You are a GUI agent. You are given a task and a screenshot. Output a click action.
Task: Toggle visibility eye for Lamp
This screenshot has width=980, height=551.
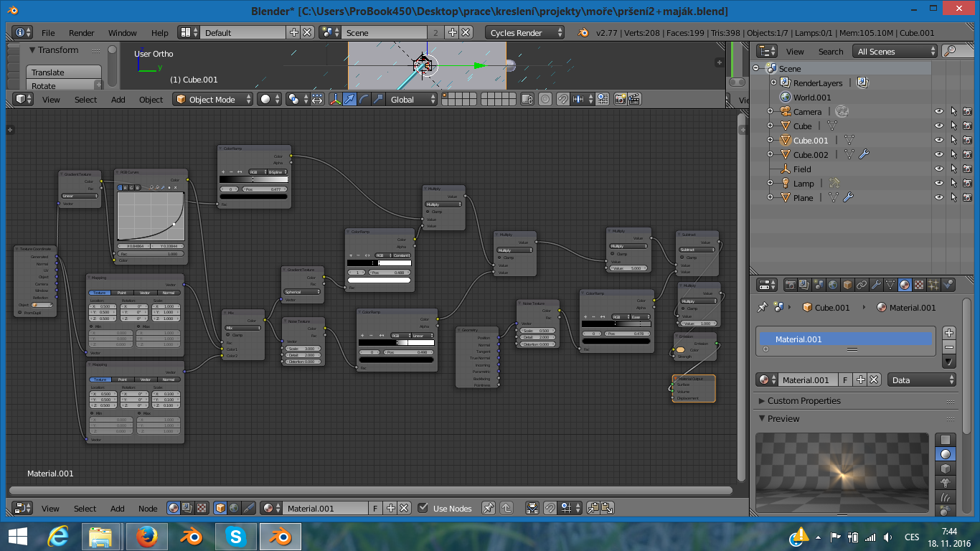pyautogui.click(x=938, y=183)
